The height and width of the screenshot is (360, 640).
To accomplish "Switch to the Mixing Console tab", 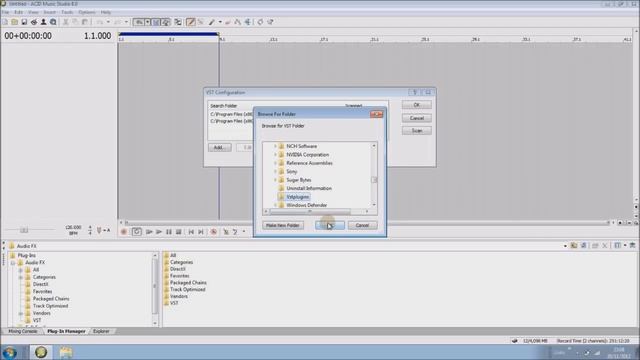I will click(x=23, y=331).
